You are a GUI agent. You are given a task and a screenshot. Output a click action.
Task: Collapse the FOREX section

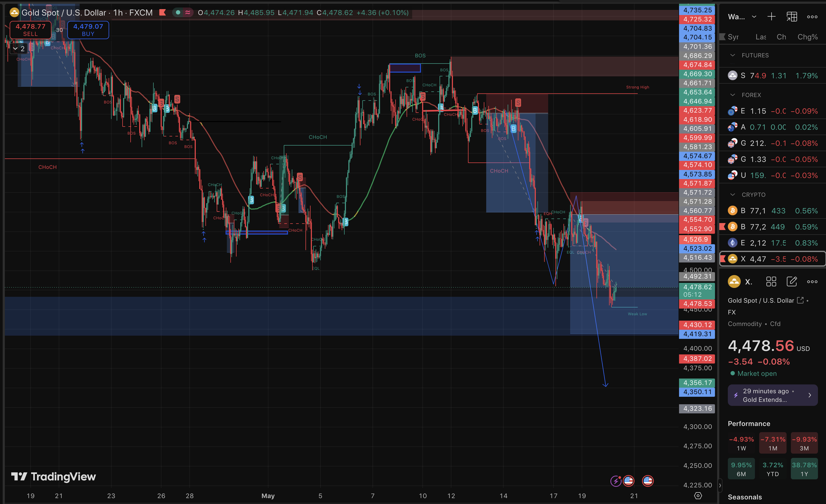732,95
